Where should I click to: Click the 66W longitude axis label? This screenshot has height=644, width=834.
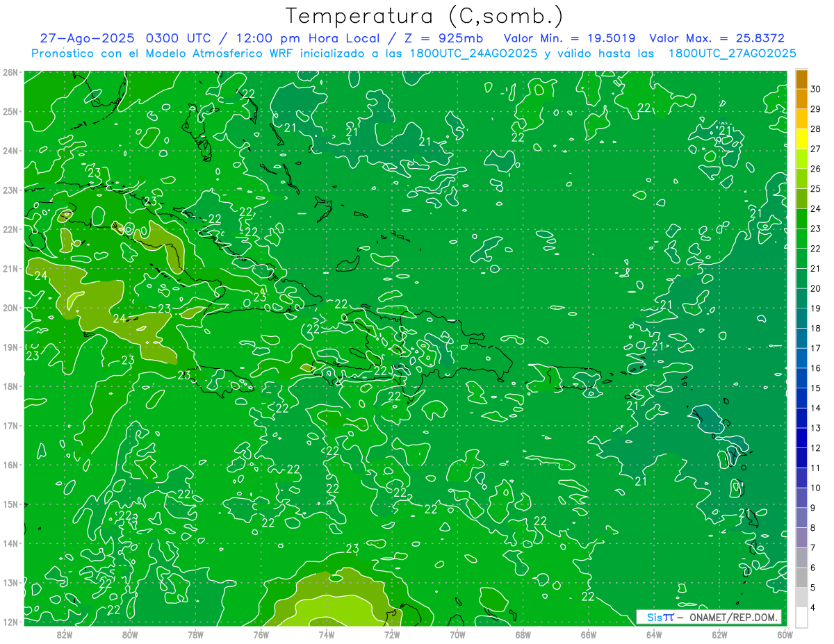[589, 634]
